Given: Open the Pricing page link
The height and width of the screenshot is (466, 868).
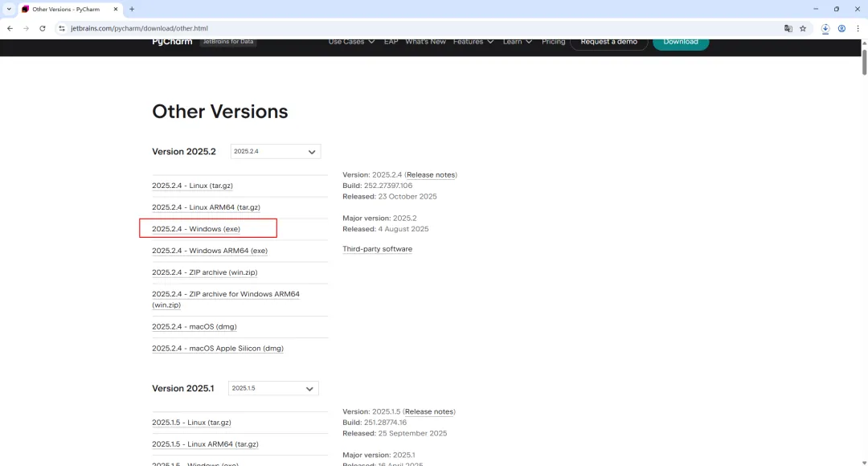Looking at the screenshot, I should pos(553,42).
